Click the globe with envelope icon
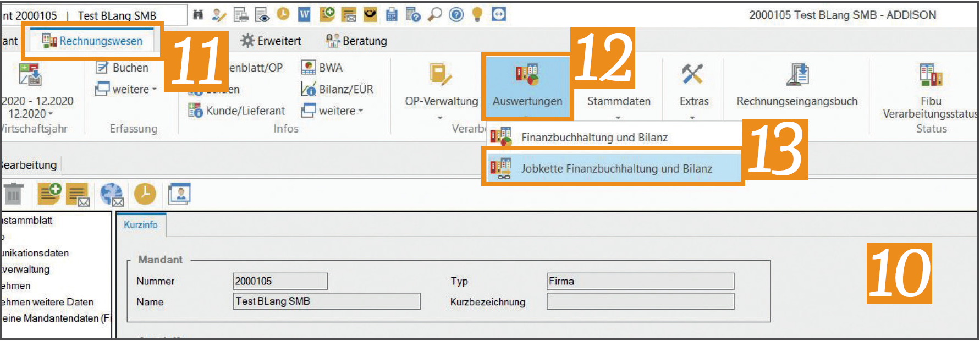980x341 pixels. [112, 195]
